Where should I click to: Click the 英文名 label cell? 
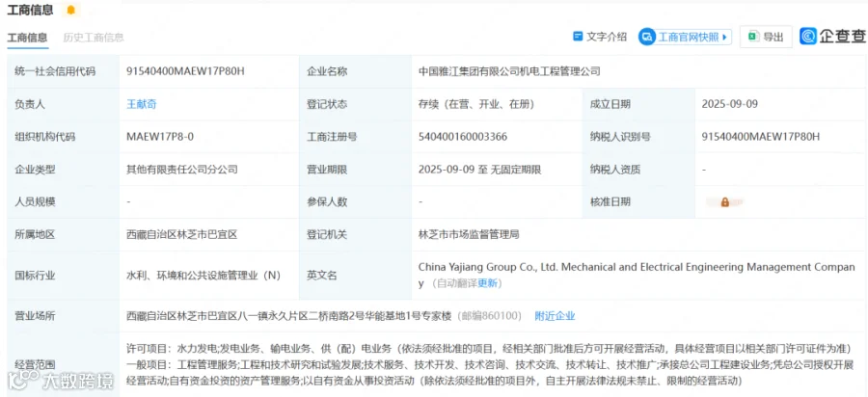pos(355,276)
